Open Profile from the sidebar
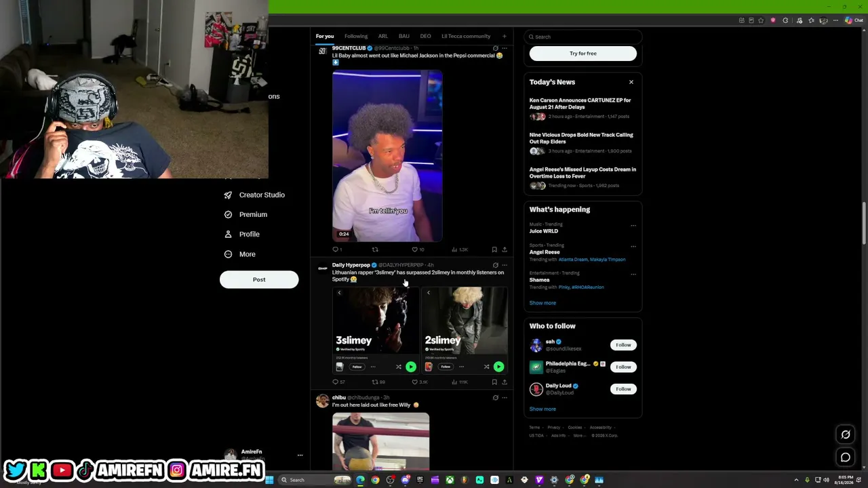868x488 pixels. pos(242,234)
